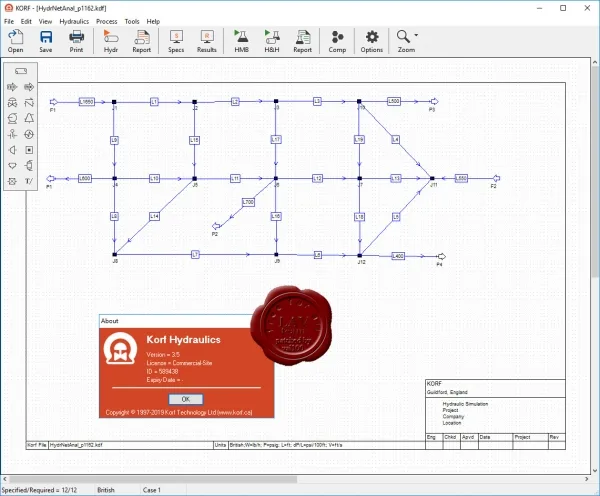Show the Results view icon

[x=207, y=41]
